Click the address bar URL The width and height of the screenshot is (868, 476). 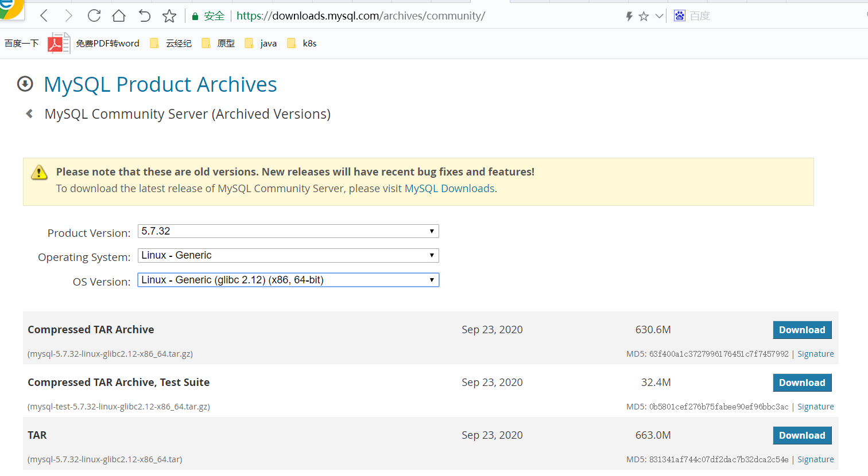pos(361,16)
